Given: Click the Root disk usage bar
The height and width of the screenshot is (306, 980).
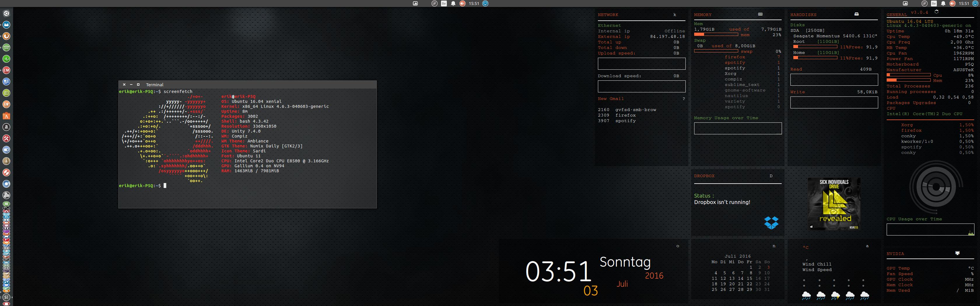Looking at the screenshot, I should click(815, 47).
